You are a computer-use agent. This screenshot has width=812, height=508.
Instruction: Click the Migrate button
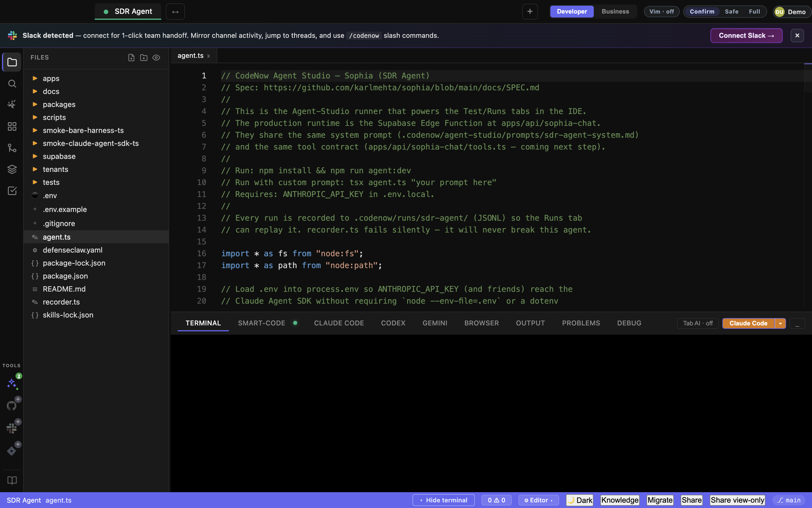(660, 500)
